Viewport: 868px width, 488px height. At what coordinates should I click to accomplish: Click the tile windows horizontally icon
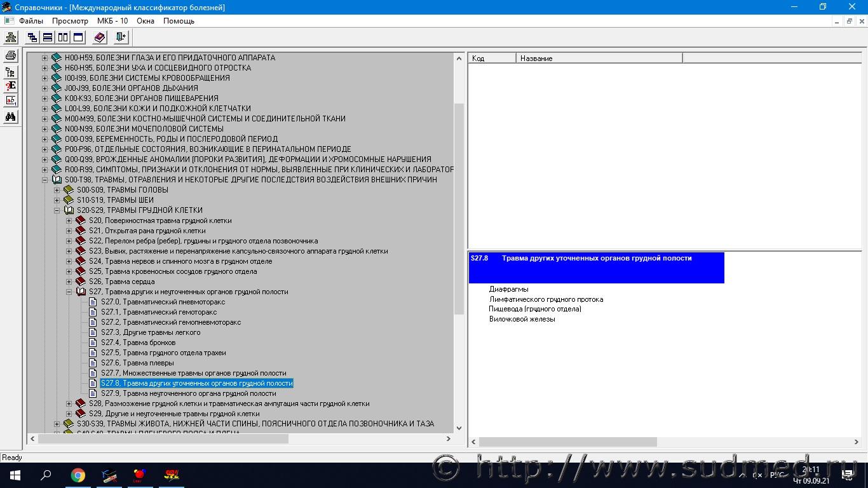48,37
